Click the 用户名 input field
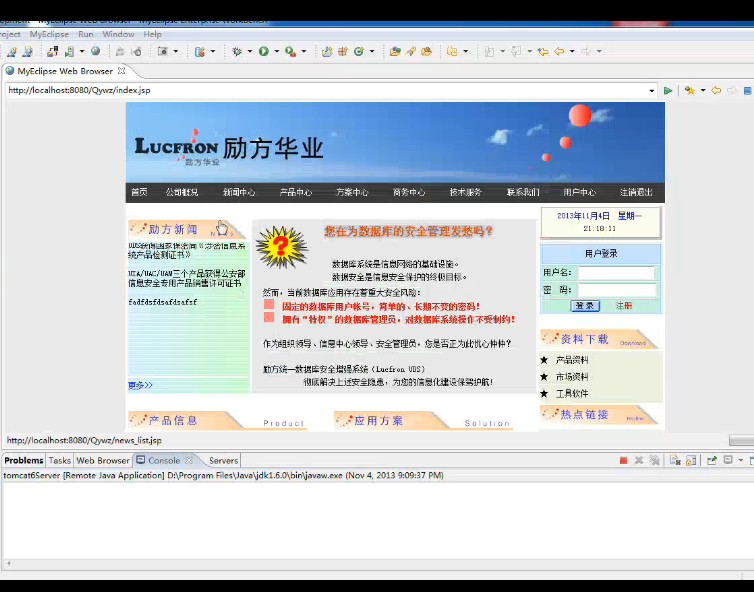This screenshot has height=592, width=754. point(616,273)
